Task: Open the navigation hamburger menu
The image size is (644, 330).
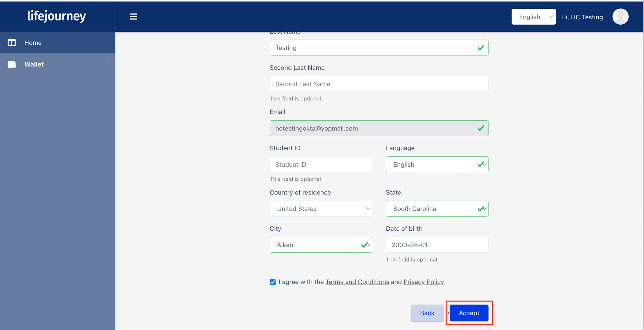Action: pos(134,17)
